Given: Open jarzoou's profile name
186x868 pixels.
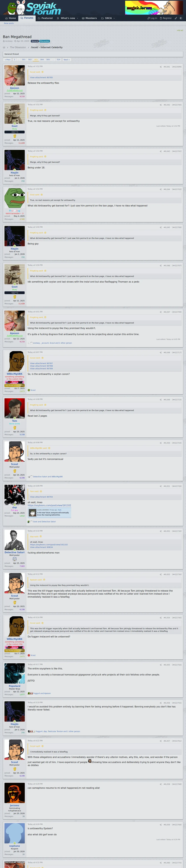Looking at the screenshot, I should pyautogui.click(x=14, y=805).
